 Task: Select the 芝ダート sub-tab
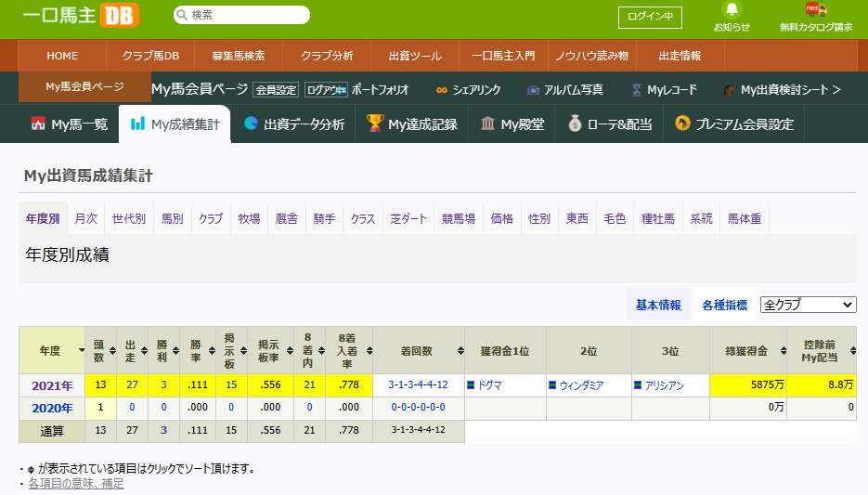click(408, 218)
